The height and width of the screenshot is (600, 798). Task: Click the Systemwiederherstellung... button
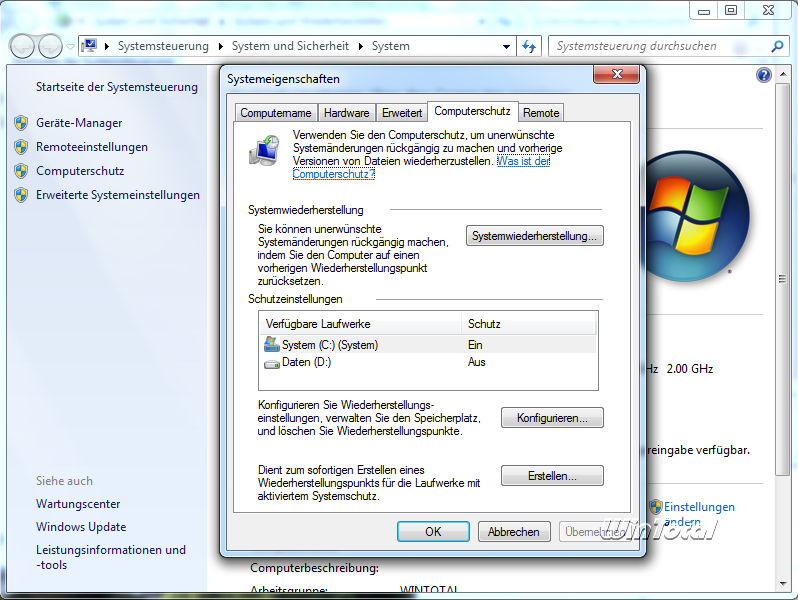pyautogui.click(x=534, y=236)
